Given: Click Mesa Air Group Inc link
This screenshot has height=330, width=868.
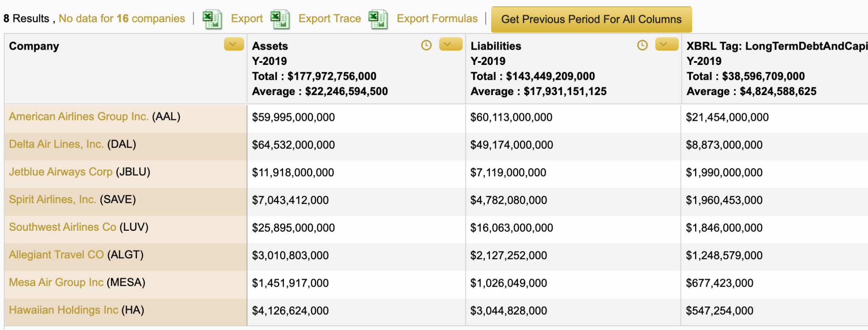Looking at the screenshot, I should point(56,282).
